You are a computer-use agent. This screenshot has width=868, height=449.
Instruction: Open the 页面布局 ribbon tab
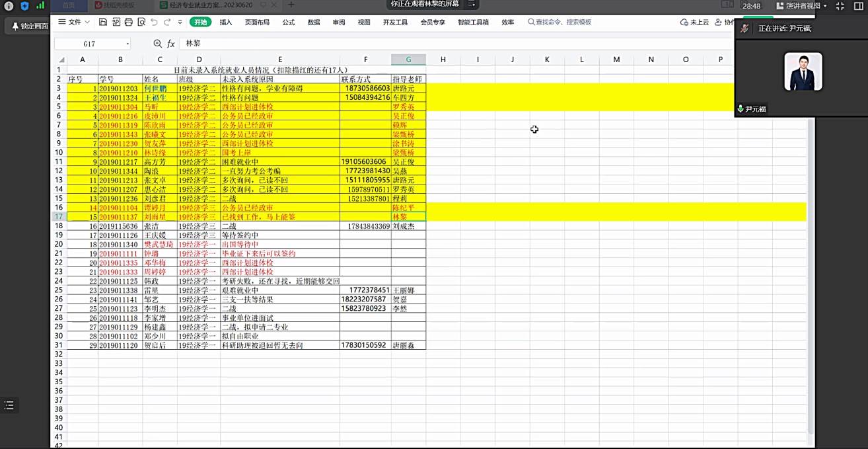(257, 22)
